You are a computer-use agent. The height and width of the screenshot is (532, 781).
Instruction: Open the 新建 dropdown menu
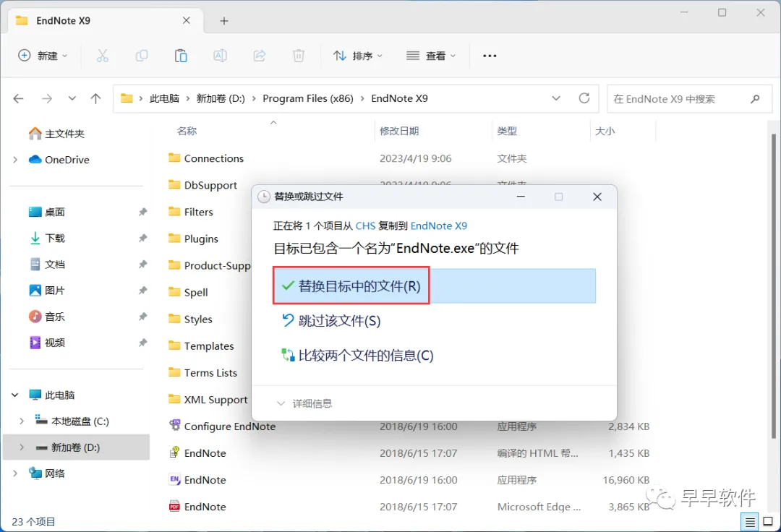(x=43, y=56)
